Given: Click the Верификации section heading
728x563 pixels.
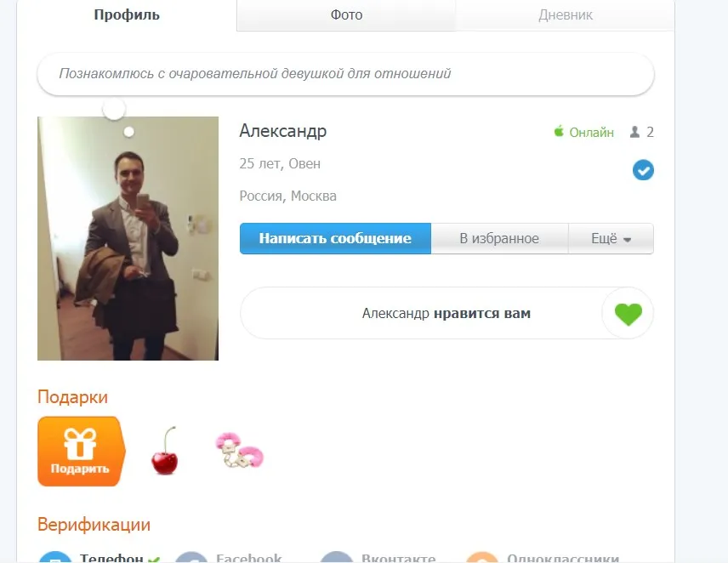Looking at the screenshot, I should (x=94, y=525).
